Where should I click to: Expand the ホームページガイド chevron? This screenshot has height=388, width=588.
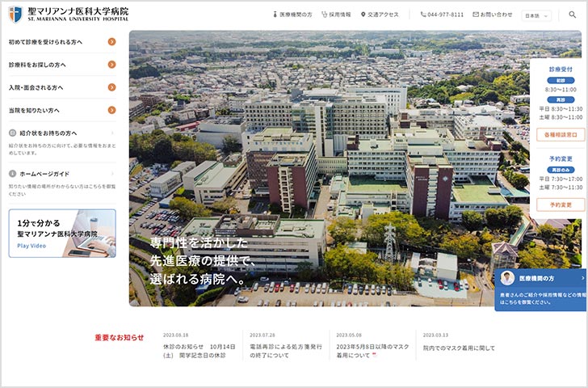click(111, 174)
